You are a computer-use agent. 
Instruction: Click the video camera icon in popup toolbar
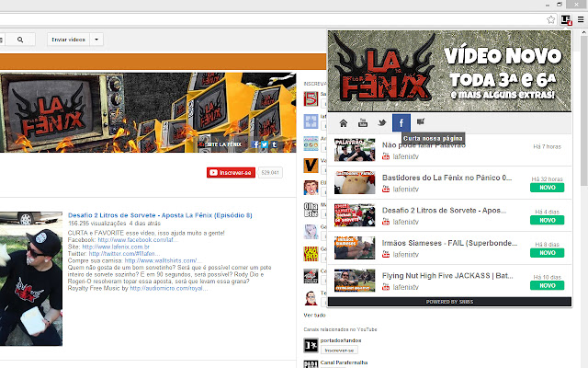421,121
